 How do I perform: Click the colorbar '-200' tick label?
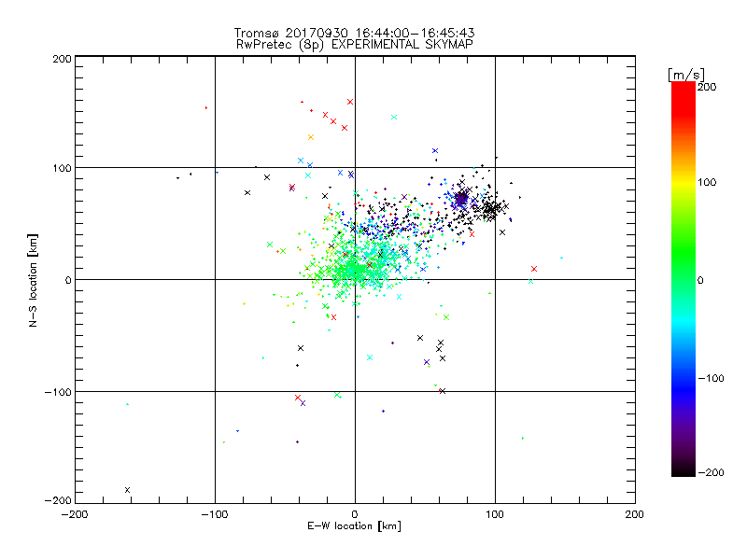pos(711,472)
